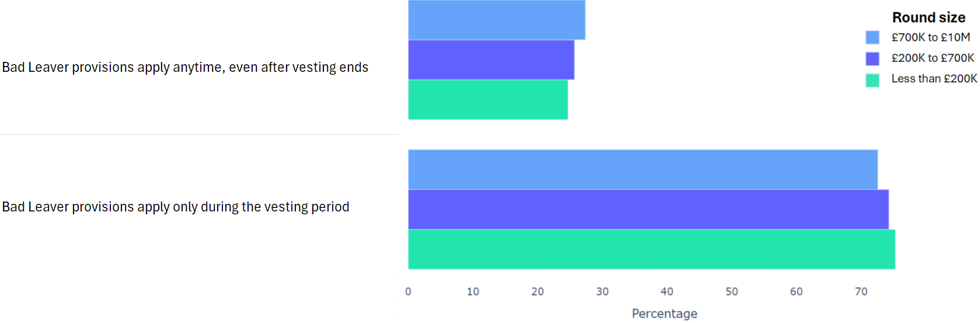This screenshot has height=323, width=980.
Task: Click the 'Percentage' axis title
Action: pyautogui.click(x=664, y=314)
